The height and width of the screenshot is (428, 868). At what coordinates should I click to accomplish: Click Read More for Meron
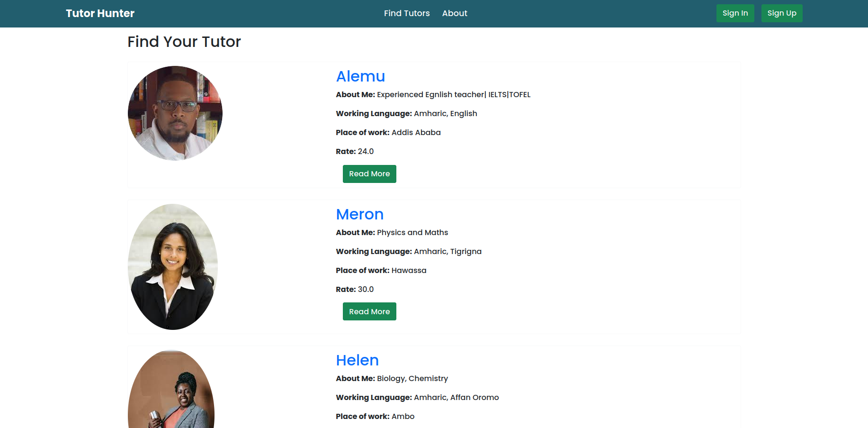click(369, 311)
